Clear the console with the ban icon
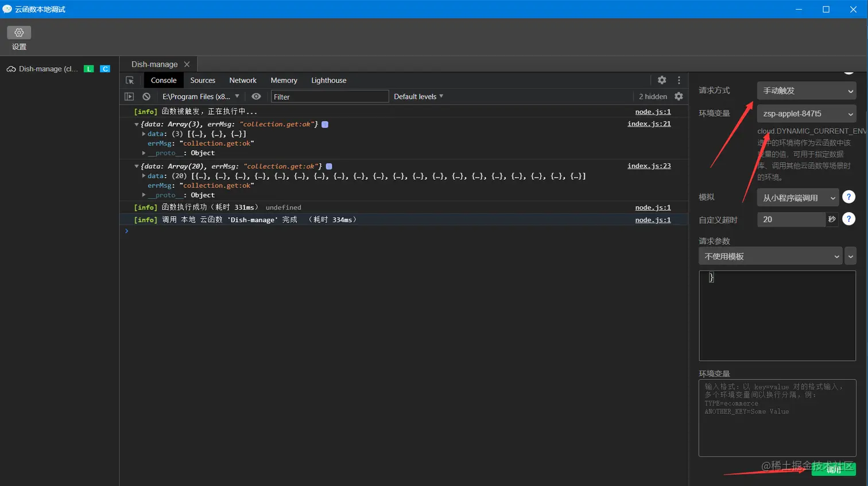The width and height of the screenshot is (868, 486). 146,97
